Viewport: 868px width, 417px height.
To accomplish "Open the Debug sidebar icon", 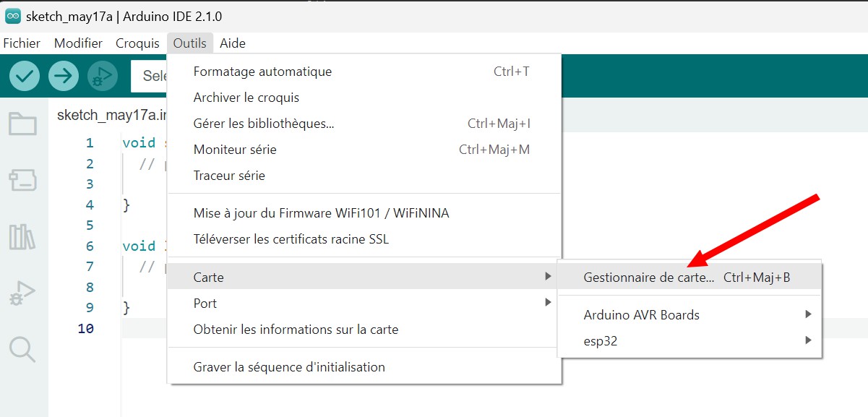I will [x=22, y=293].
